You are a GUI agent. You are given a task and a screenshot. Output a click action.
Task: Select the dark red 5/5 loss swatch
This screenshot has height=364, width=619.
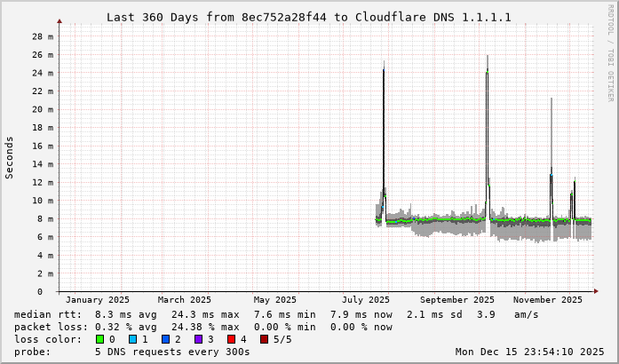(x=264, y=339)
